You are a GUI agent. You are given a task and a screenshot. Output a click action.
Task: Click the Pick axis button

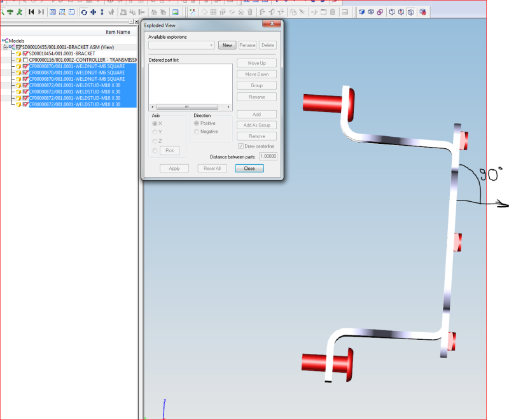tap(169, 151)
